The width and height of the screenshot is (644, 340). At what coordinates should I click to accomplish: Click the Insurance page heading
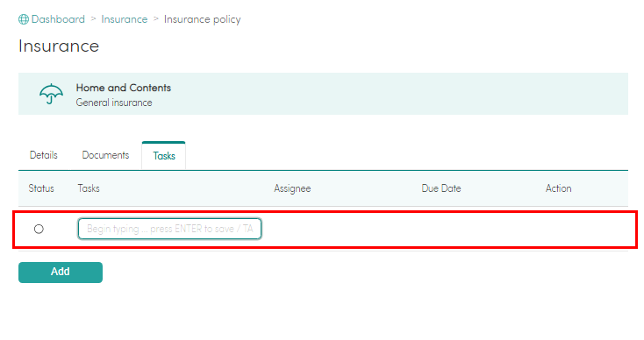(x=59, y=46)
